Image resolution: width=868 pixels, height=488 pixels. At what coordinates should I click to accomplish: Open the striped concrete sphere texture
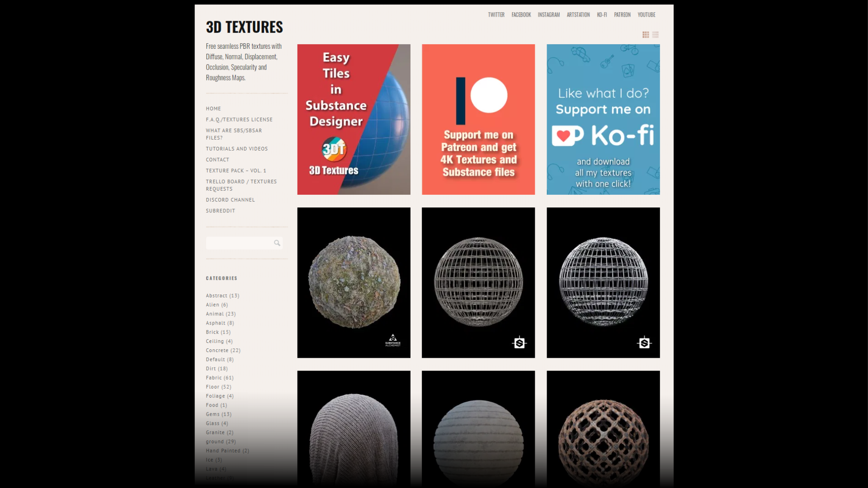coord(478,429)
